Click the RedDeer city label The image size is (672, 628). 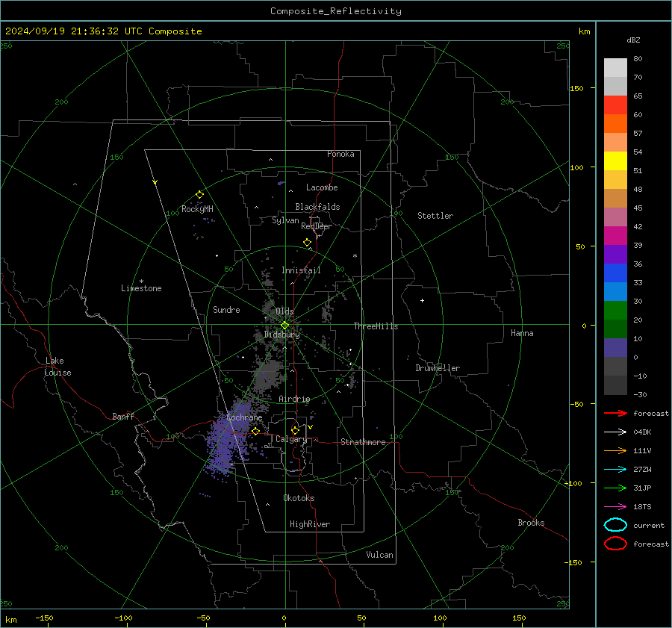pos(317,226)
